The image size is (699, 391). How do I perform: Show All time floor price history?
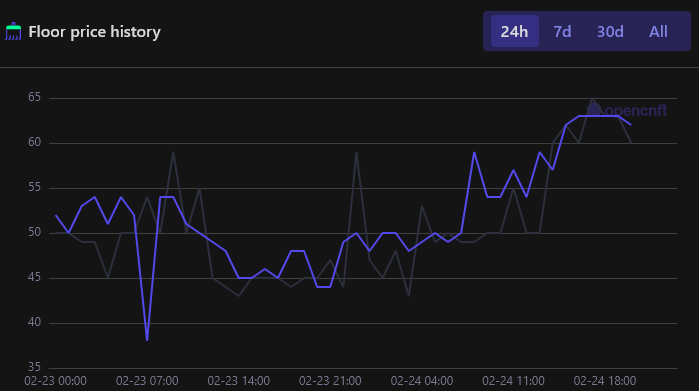(658, 31)
